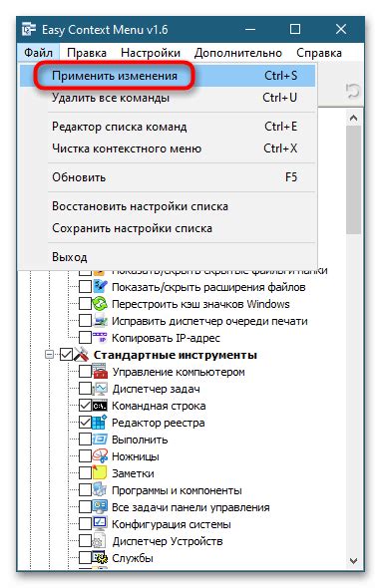Click the vertical scrollbar thumb

[x=353, y=180]
